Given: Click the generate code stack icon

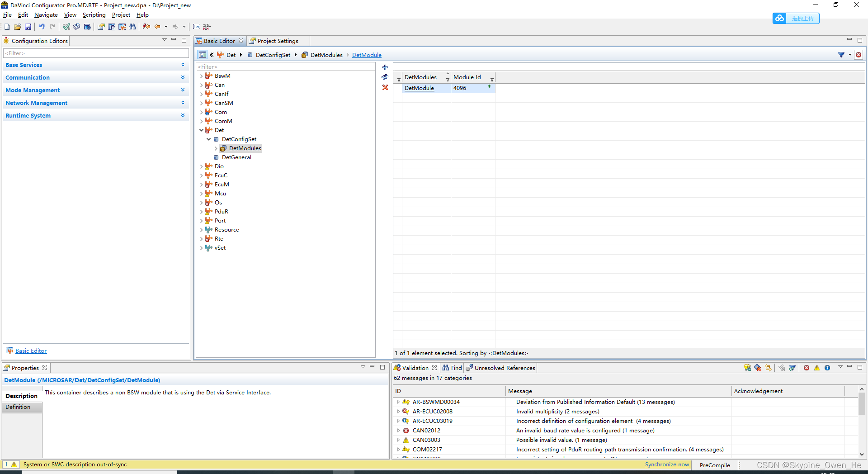Looking at the screenshot, I should coord(77,27).
